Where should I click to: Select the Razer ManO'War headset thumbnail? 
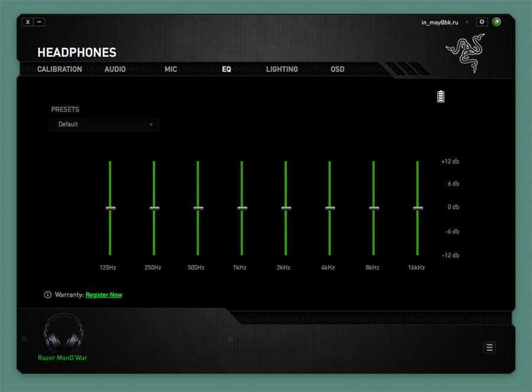pos(61,333)
